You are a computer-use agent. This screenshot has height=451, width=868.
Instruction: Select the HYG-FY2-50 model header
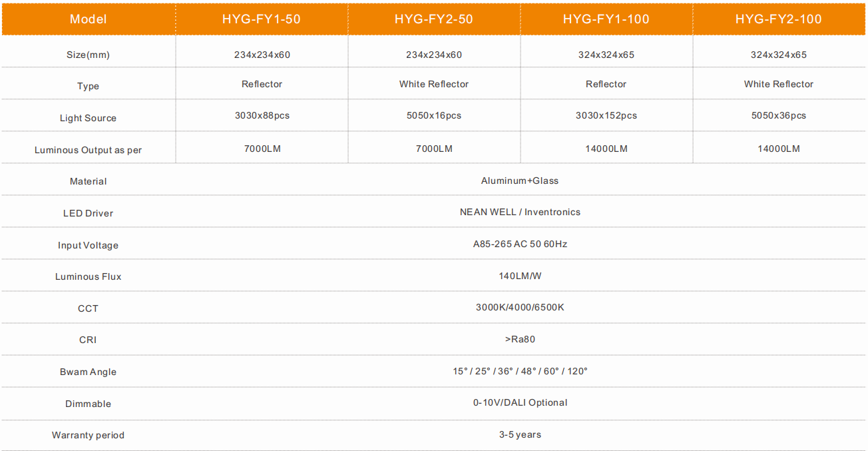433,19
